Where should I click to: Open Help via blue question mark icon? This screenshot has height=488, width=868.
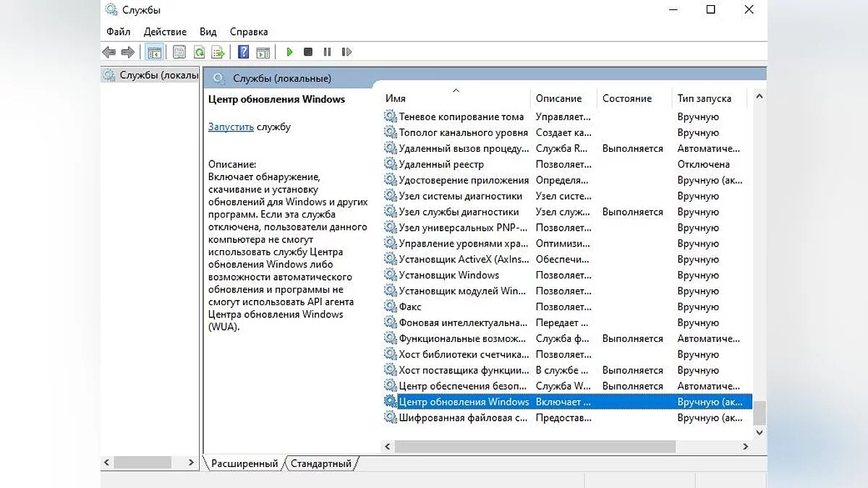244,52
